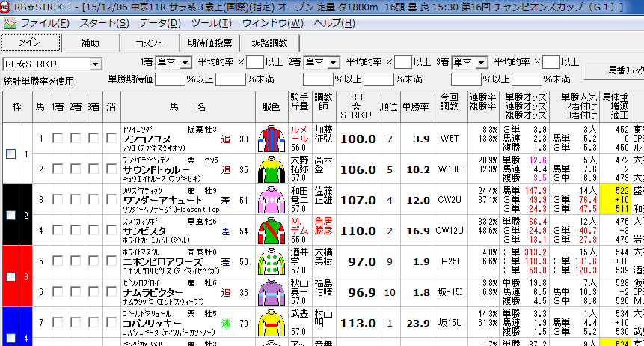Open the ウィンドウ(W) menu

(273, 23)
